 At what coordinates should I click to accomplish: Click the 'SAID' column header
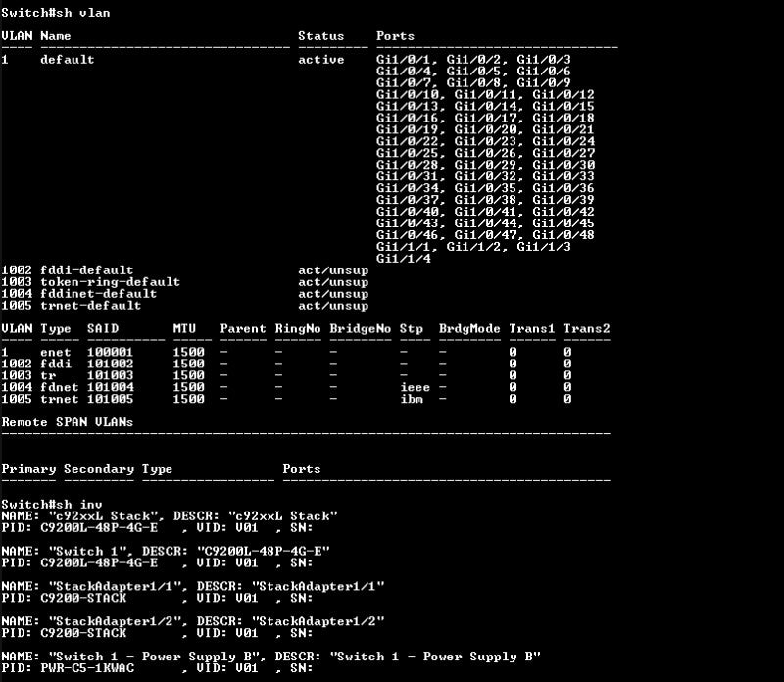[x=103, y=328]
